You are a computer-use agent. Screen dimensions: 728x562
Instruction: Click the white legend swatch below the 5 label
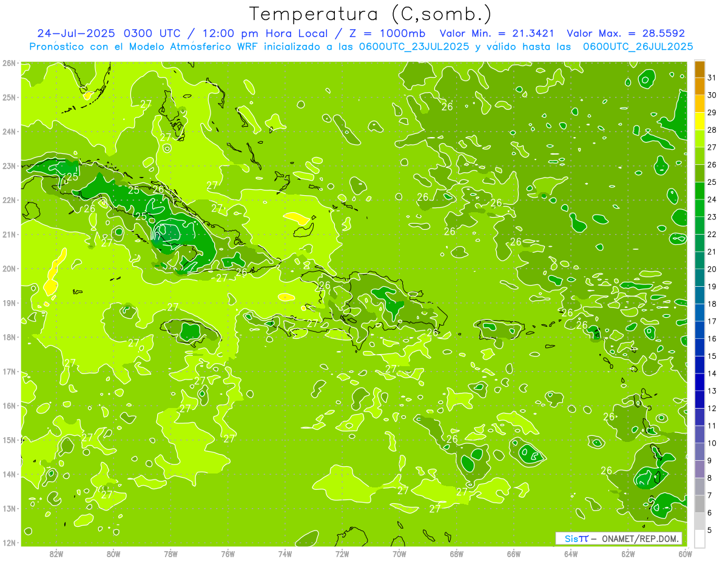point(699,538)
